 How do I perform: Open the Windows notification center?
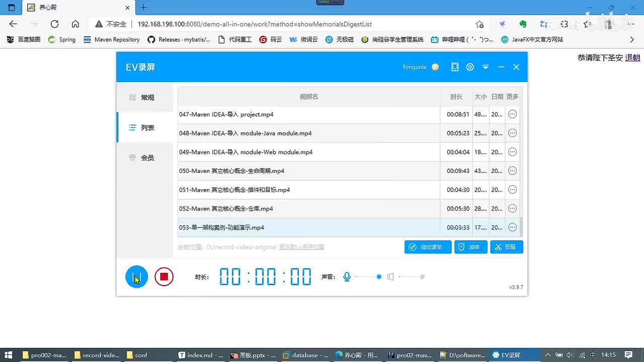628,355
